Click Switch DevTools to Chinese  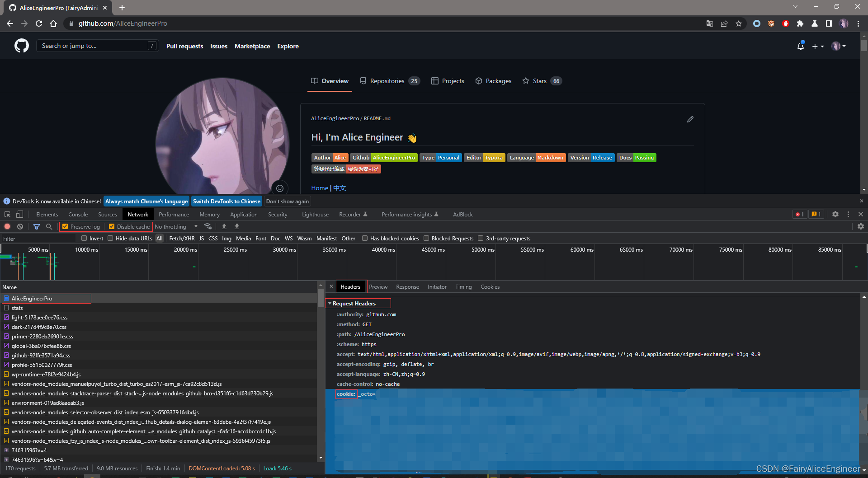[226, 202]
